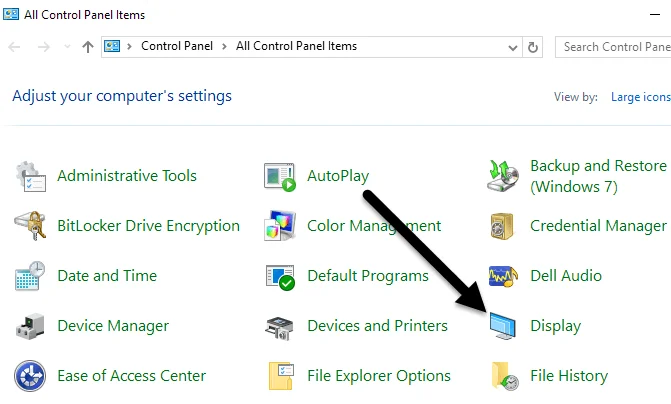Open the Ease of Access Center link
The height and width of the screenshot is (404, 671).
(131, 376)
